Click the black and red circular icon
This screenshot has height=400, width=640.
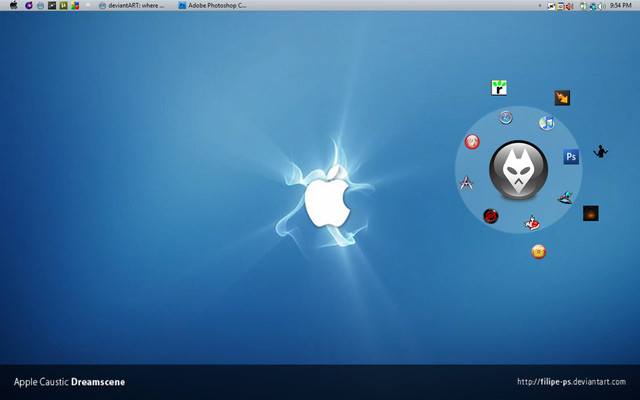click(491, 215)
